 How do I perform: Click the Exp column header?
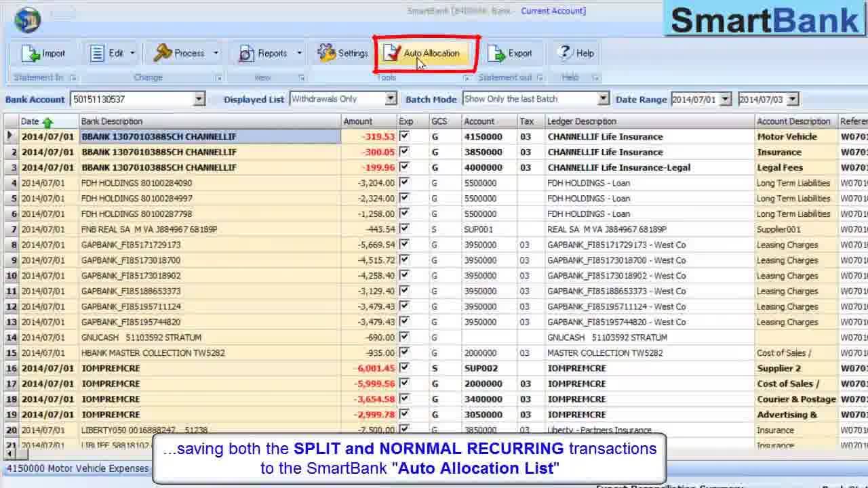click(413, 121)
